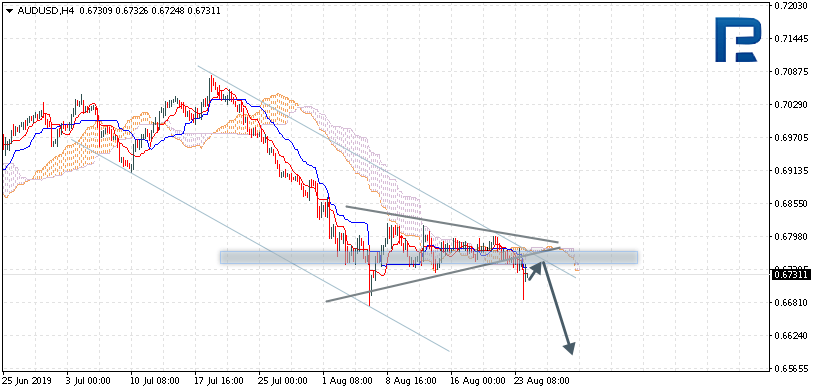The width and height of the screenshot is (813, 391).
Task: Click the 3 Jul 00:00 time label
Action: [89, 381]
